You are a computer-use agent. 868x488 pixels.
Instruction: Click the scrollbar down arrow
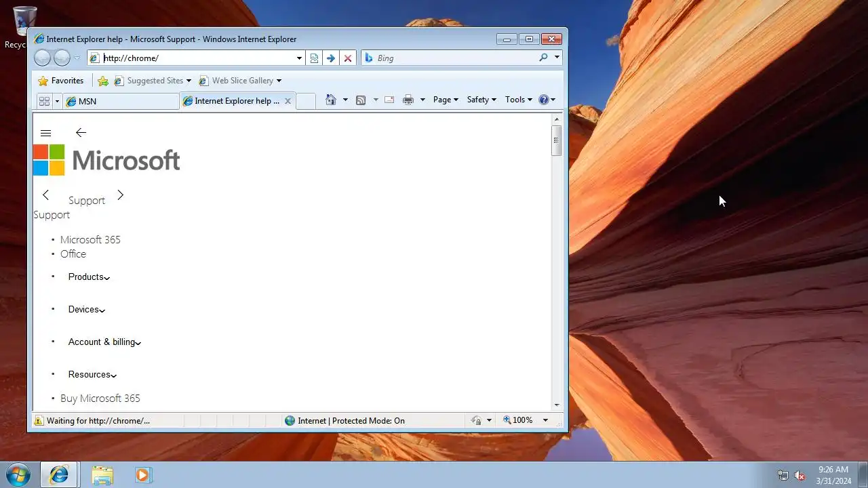pyautogui.click(x=557, y=405)
